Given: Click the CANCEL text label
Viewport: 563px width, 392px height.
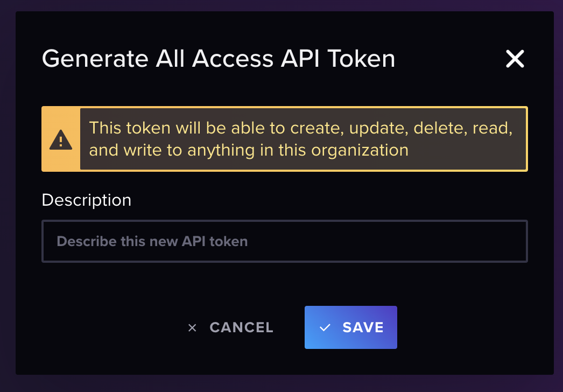Looking at the screenshot, I should [x=241, y=327].
